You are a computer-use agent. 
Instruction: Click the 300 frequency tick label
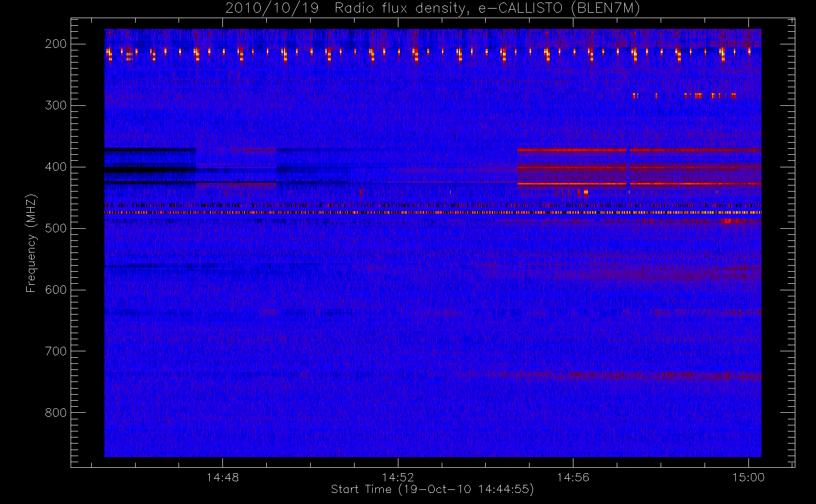click(56, 105)
